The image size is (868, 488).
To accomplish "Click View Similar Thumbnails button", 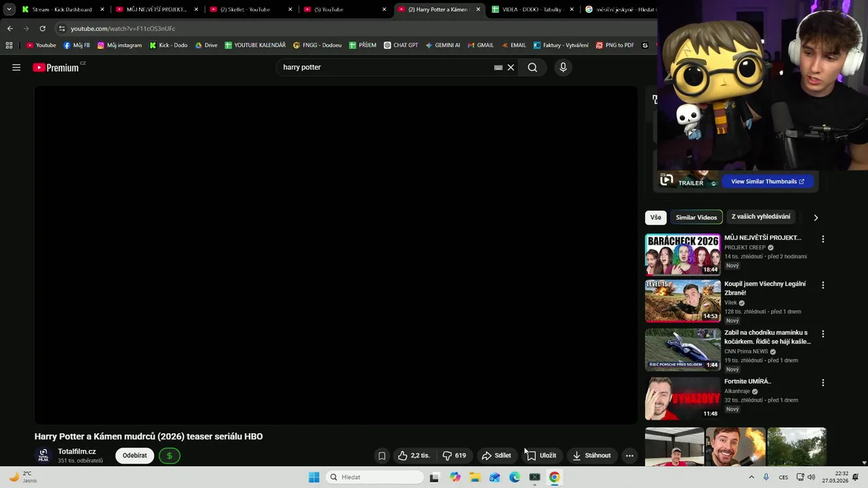I will [x=767, y=182].
